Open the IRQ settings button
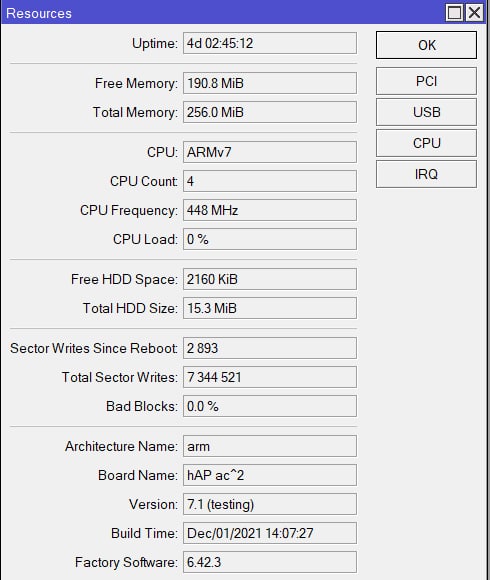The image size is (490, 580). [426, 174]
